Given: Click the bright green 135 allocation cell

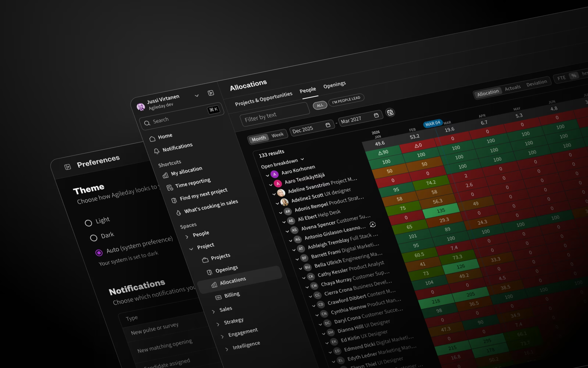Looking at the screenshot, I should click(441, 210).
